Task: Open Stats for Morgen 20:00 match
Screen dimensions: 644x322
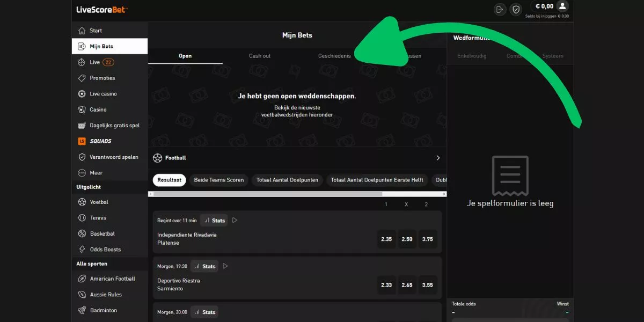Action: [x=204, y=312]
